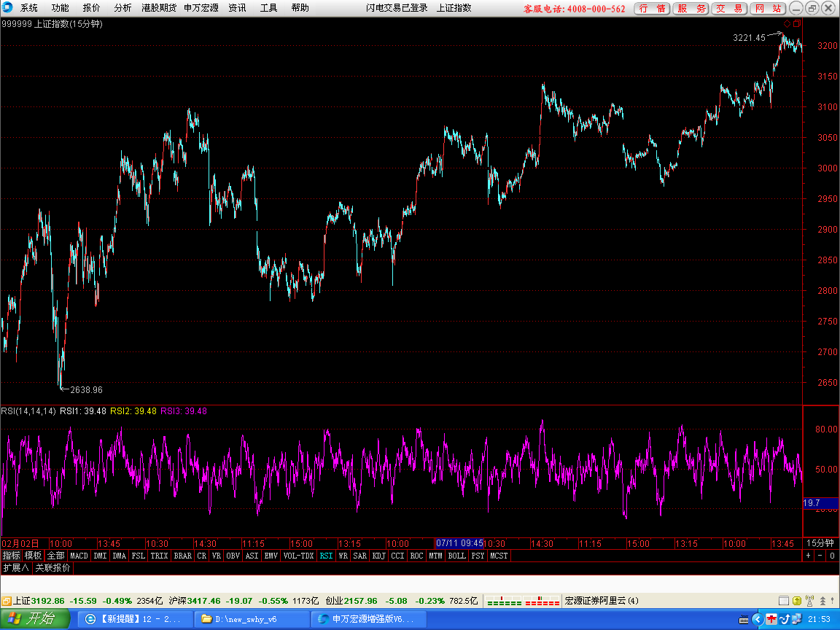
Task: Click the double up-arrow icon in status bar
Action: pyautogui.click(x=822, y=601)
